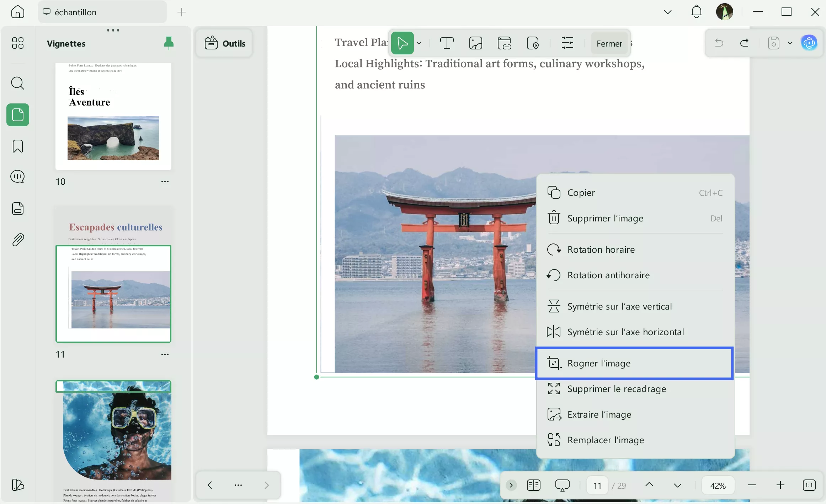This screenshot has width=826, height=504.
Task: Click the AI assistant icon
Action: tap(809, 43)
